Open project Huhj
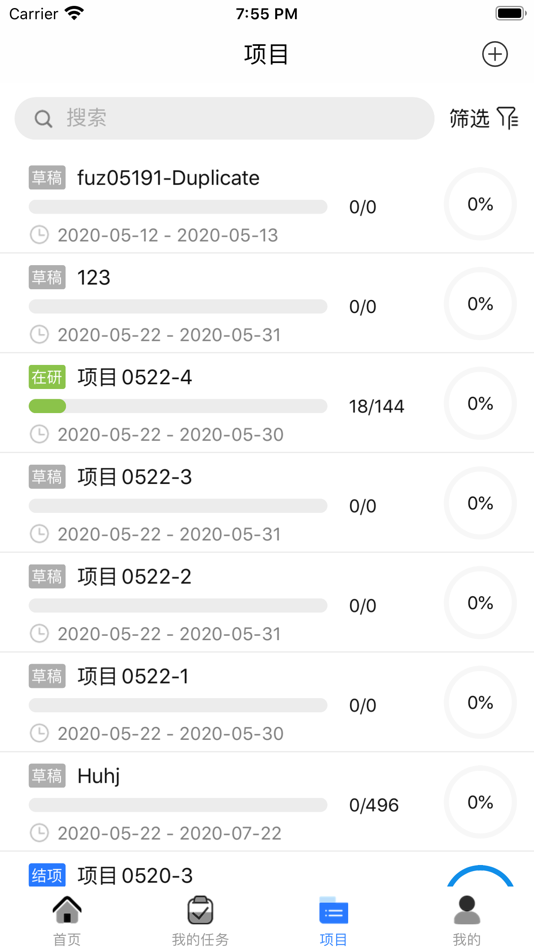534x950 pixels. pyautogui.click(x=267, y=802)
